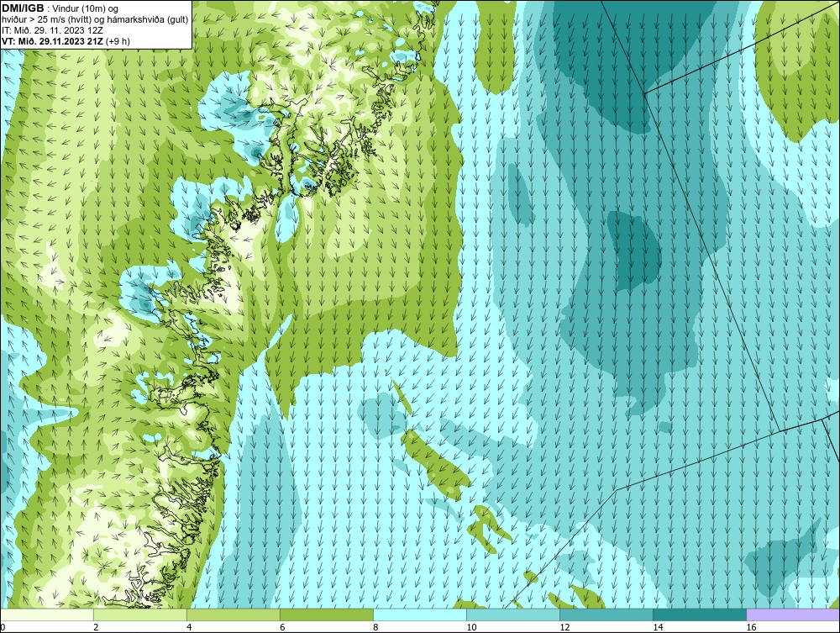Click the 14–16 m/s dark teal legend swatch
The image size is (840, 633).
699,615
